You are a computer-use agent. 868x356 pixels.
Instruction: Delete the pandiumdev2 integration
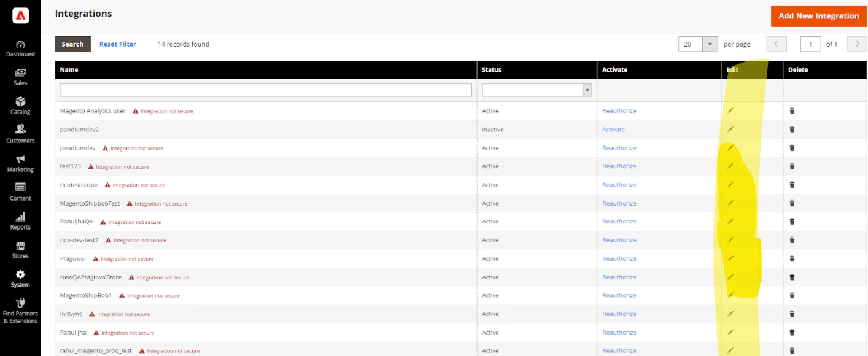tap(792, 130)
